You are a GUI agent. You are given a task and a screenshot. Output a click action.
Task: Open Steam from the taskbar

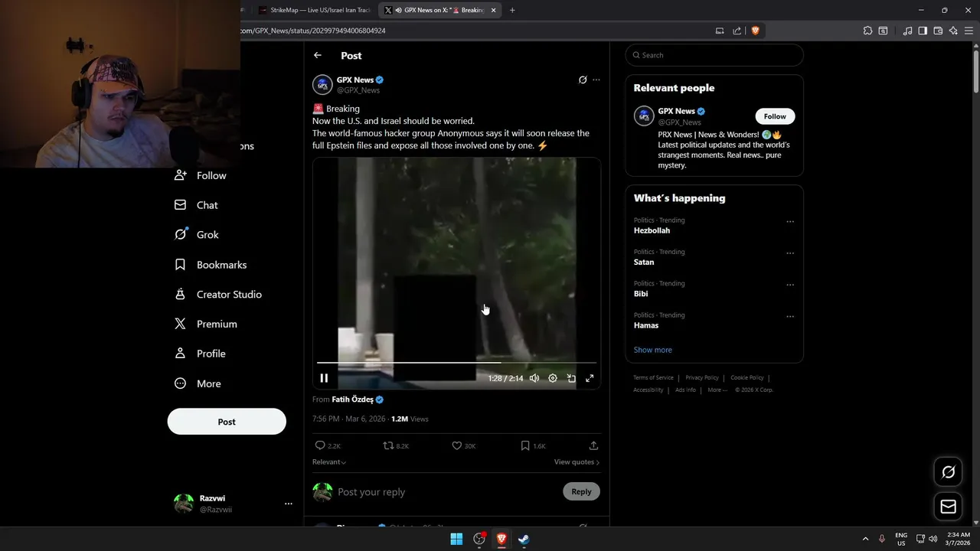[x=524, y=539]
